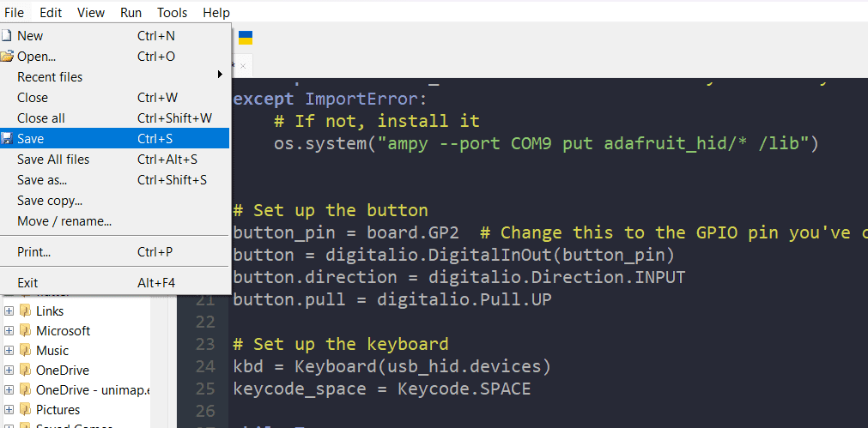
Task: Close the editor tab with the x
Action: click(x=243, y=66)
